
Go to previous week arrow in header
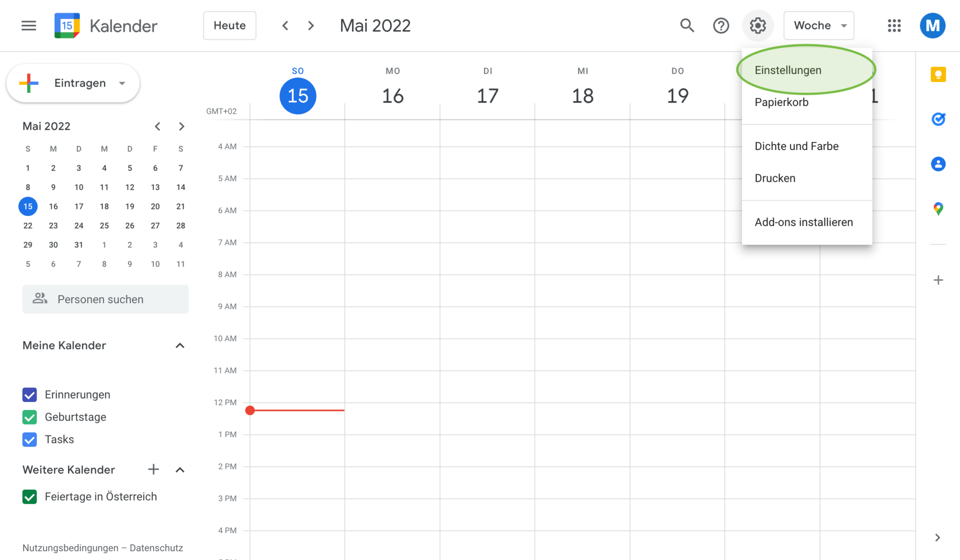tap(285, 25)
